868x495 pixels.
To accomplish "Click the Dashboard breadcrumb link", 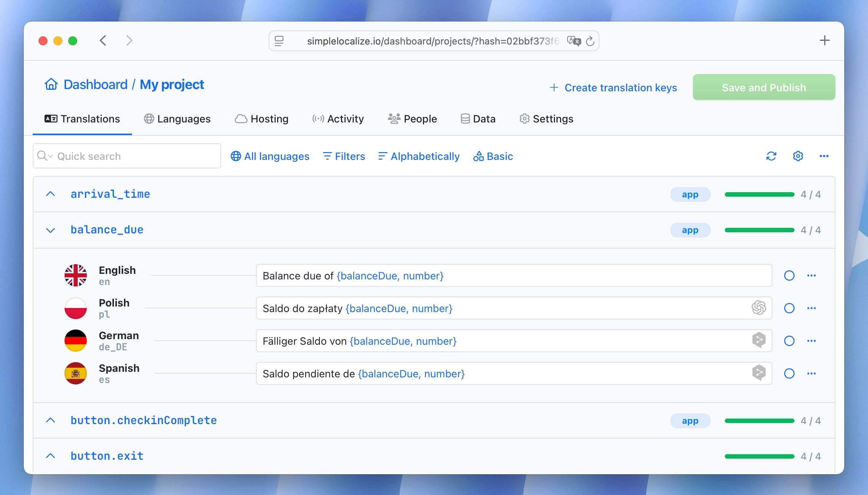I will pos(96,85).
